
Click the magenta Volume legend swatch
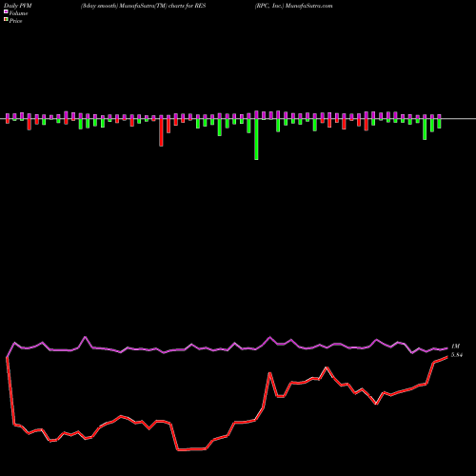coord(6,12)
